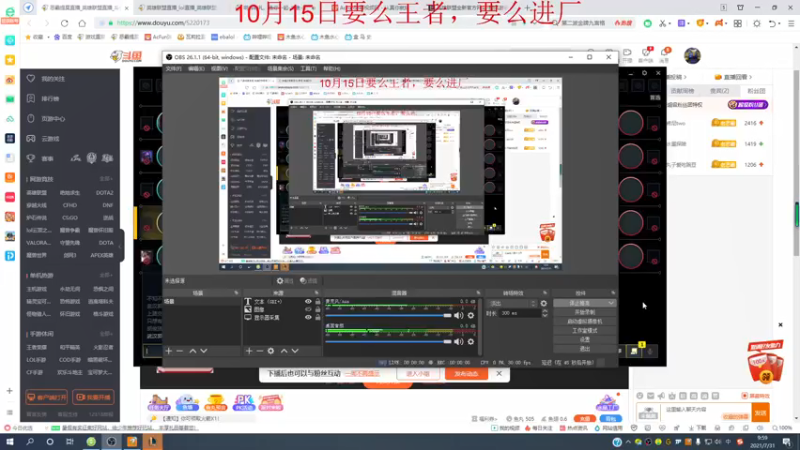Open OBS 设置 settings button
Image resolution: width=800 pixels, height=450 pixels.
585,340
